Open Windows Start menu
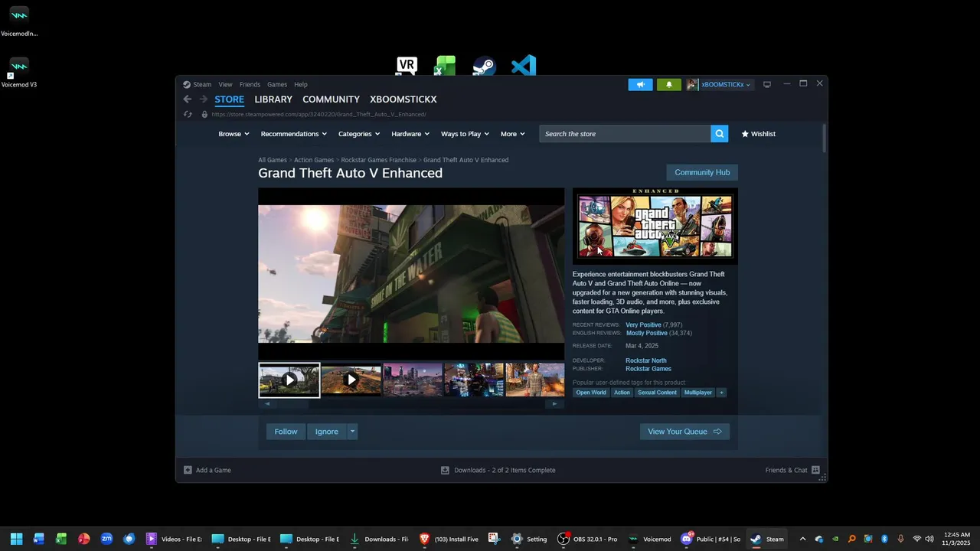Screen dimensions: 980x551 click(x=16, y=539)
